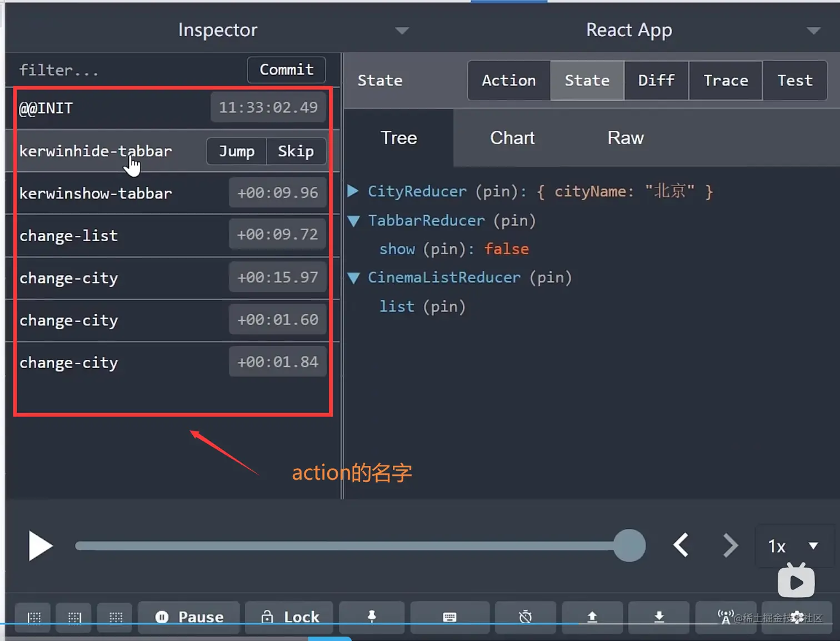This screenshot has height=641, width=840.
Task: Pin the CinemaListReducer (pin) link
Action: [x=551, y=277]
